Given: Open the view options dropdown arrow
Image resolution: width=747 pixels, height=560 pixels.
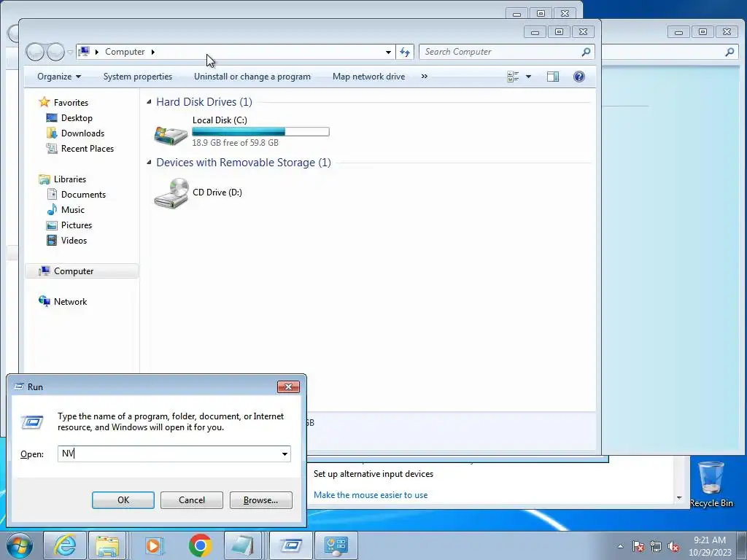Looking at the screenshot, I should point(528,77).
